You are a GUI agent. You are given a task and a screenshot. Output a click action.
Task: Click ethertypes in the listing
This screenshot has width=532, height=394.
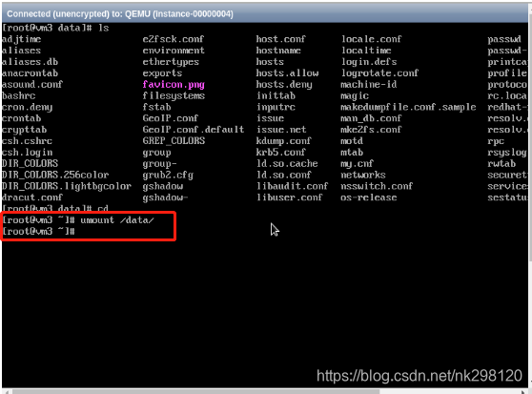(x=171, y=62)
